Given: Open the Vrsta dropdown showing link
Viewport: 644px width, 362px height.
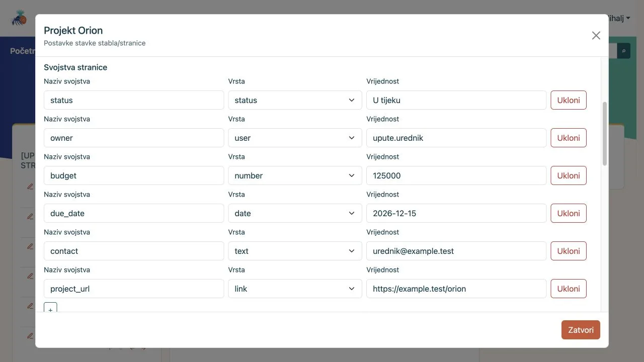Looking at the screenshot, I should (x=295, y=289).
